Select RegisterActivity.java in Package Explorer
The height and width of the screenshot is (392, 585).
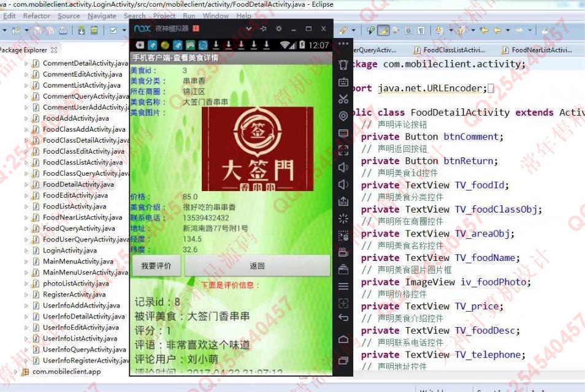[74, 295]
